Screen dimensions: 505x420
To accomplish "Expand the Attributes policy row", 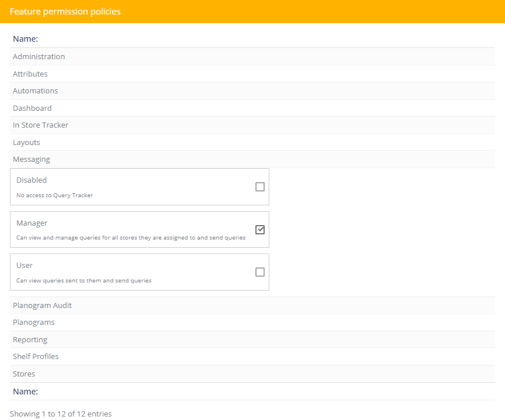I will tap(252, 74).
